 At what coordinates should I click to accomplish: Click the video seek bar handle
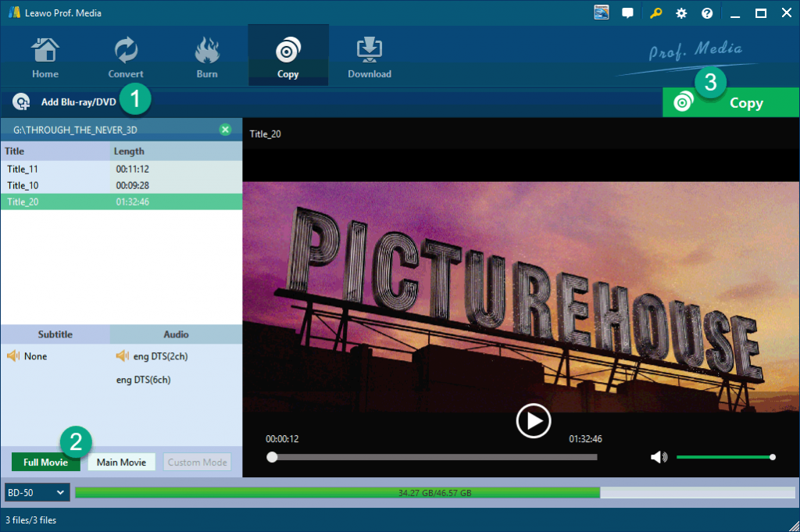pyautogui.click(x=273, y=457)
